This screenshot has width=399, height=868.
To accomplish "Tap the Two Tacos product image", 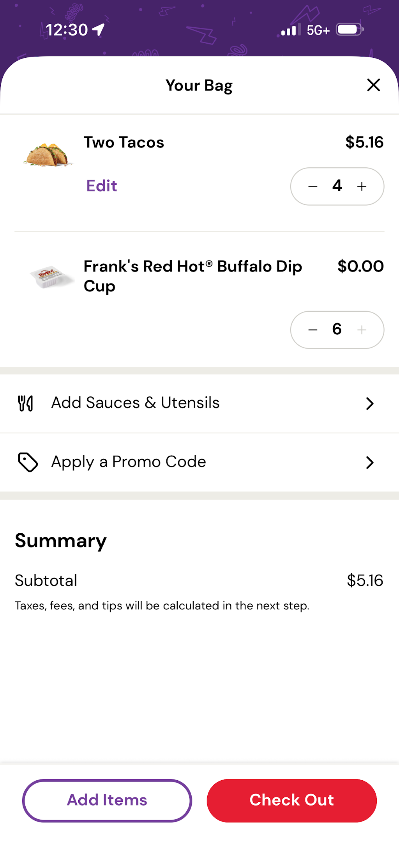I will tap(48, 155).
